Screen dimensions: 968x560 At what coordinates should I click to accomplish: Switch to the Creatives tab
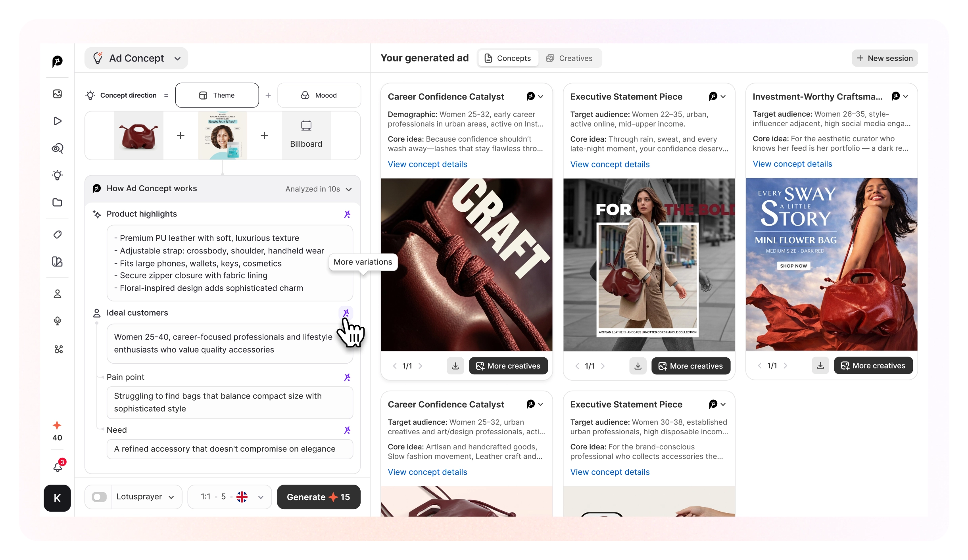click(x=569, y=58)
